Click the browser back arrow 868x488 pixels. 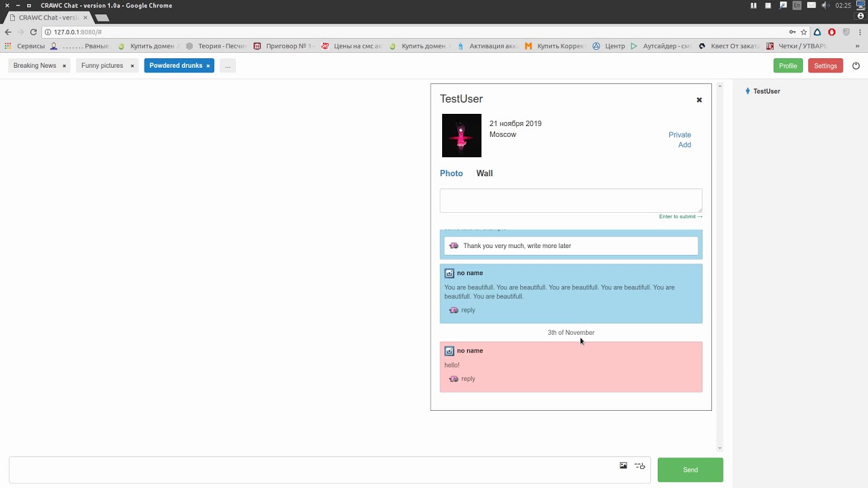point(8,32)
